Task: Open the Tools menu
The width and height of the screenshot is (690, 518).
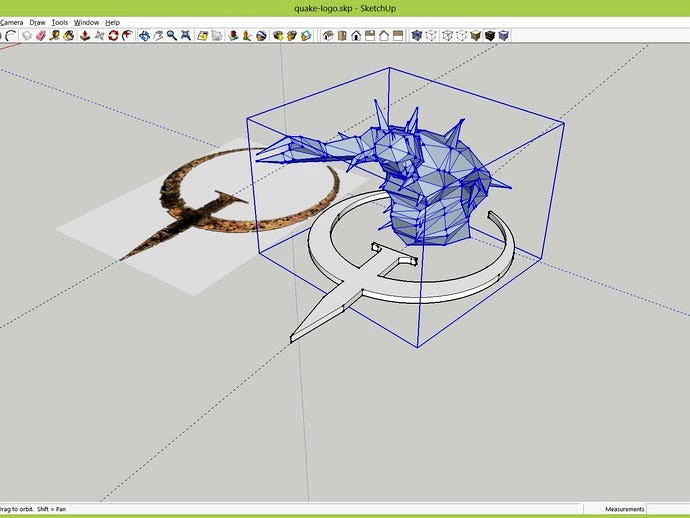Action: (60, 22)
